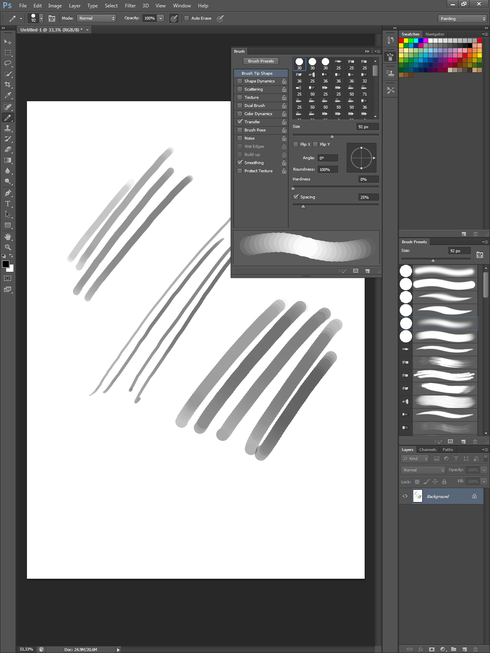Open the Brush panel flyout menu
The image size is (490, 653).
(377, 51)
